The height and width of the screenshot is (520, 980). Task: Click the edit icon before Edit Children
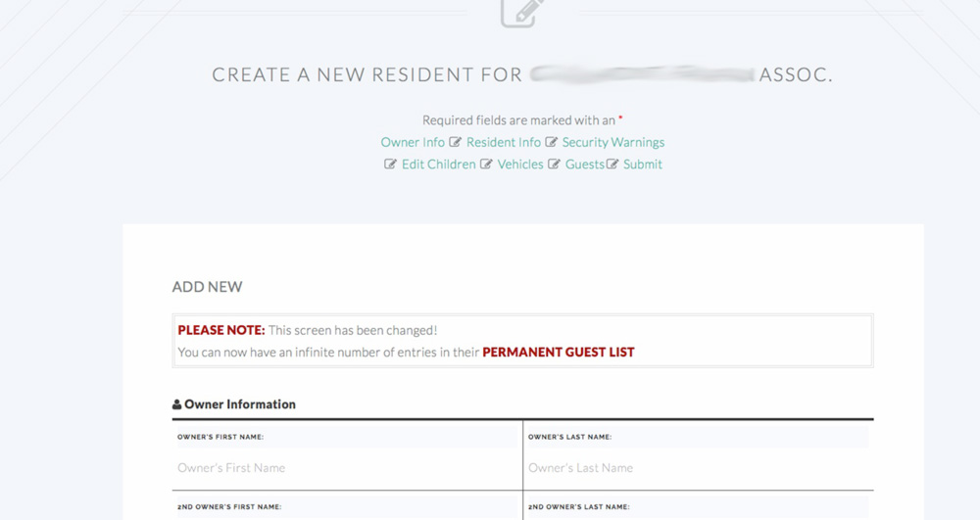tap(390, 165)
